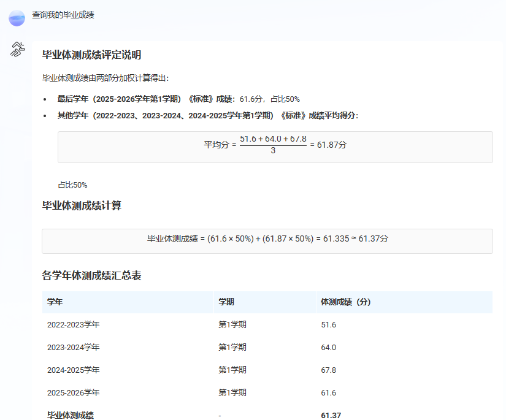Click the bullet item 最后学年 成绩 61.6分

[178, 99]
